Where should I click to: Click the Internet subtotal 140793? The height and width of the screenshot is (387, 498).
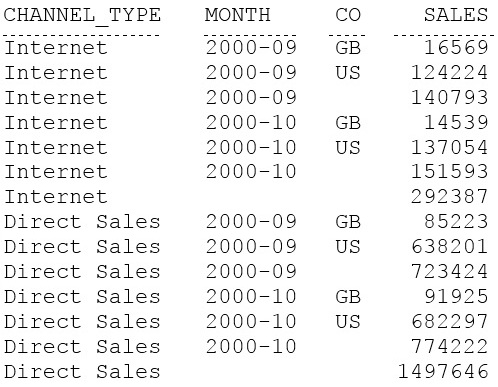point(449,97)
